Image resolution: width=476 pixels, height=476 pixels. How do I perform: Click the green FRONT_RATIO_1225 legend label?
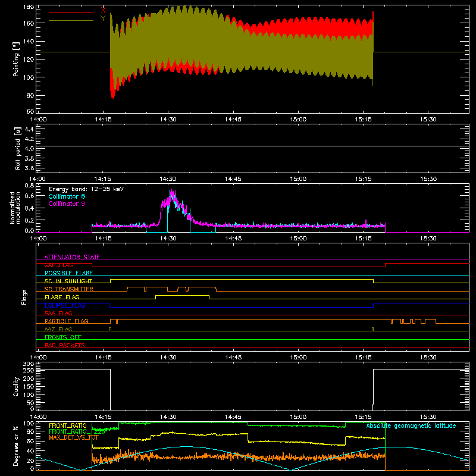point(77,431)
